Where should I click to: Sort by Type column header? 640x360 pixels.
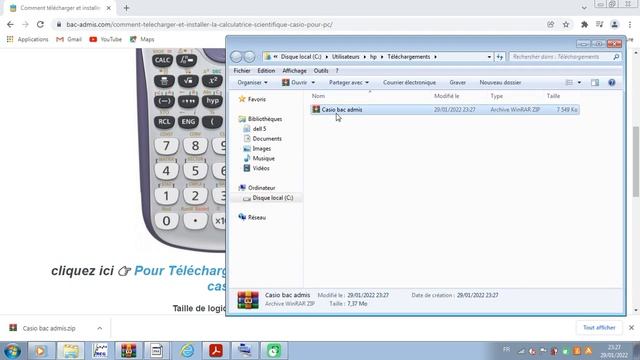pyautogui.click(x=496, y=96)
